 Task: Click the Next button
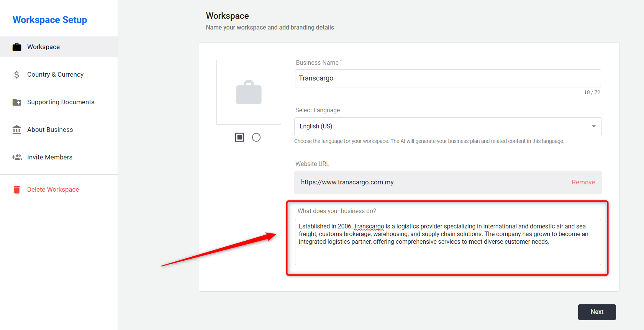[597, 312]
